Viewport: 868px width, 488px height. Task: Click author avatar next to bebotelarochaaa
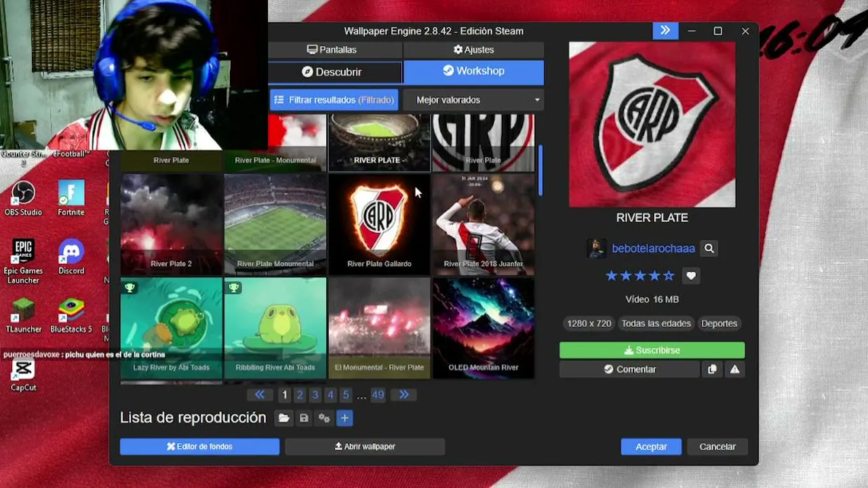pyautogui.click(x=597, y=249)
